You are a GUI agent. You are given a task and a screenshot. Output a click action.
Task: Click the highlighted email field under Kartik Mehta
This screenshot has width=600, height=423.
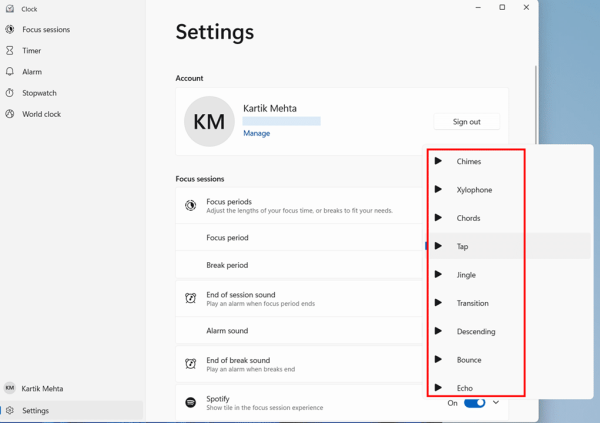[282, 121]
